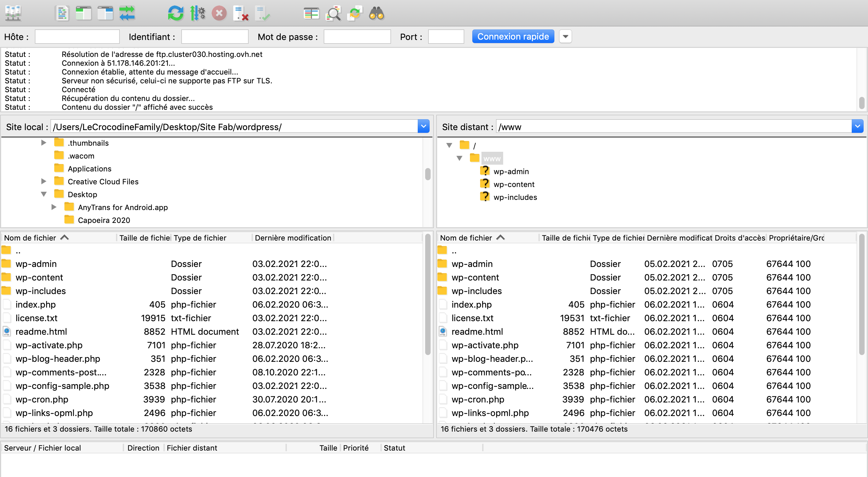
Task: Toggle the transfer queue display
Action: (127, 14)
